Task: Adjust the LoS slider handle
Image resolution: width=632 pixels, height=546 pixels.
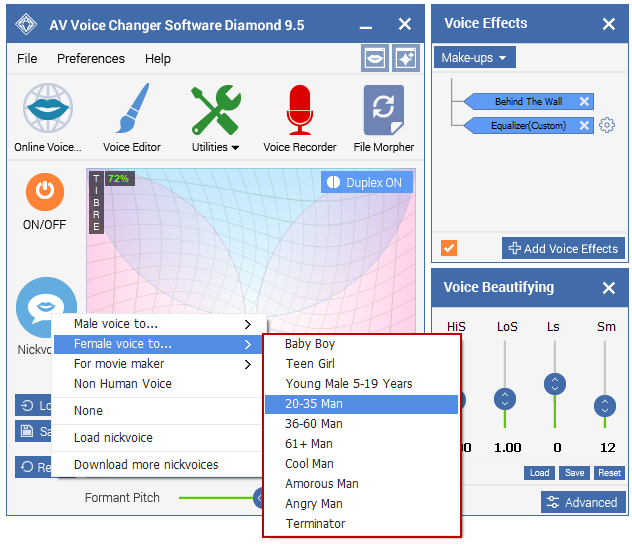Action: (506, 399)
